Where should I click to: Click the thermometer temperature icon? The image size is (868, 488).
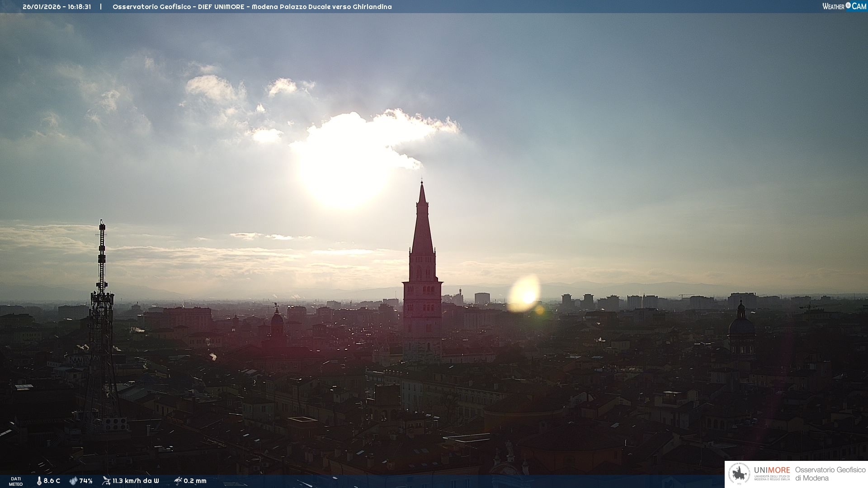[39, 481]
